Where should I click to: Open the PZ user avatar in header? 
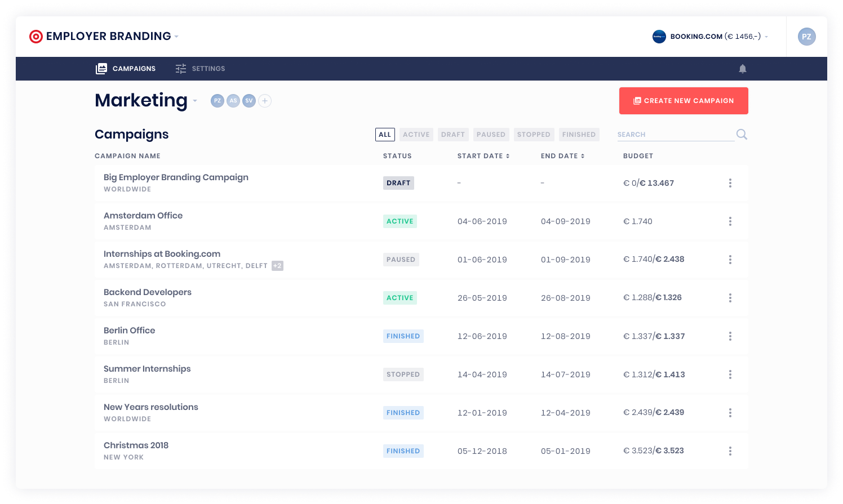[x=806, y=37]
